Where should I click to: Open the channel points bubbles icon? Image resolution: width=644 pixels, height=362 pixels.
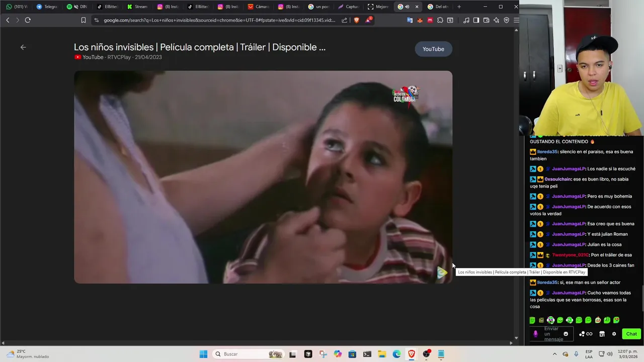[x=582, y=334]
